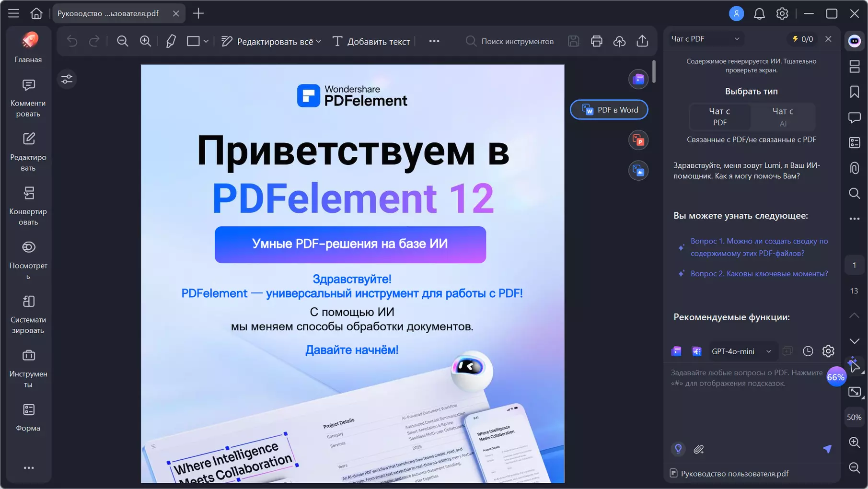The width and height of the screenshot is (868, 489).
Task: Open the Форма sidebar tab
Action: [28, 417]
